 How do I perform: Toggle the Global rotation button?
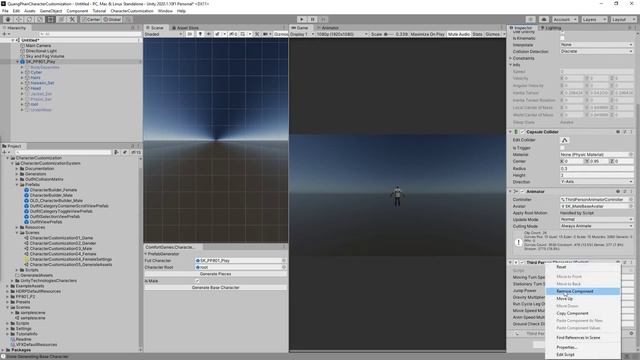click(112, 19)
